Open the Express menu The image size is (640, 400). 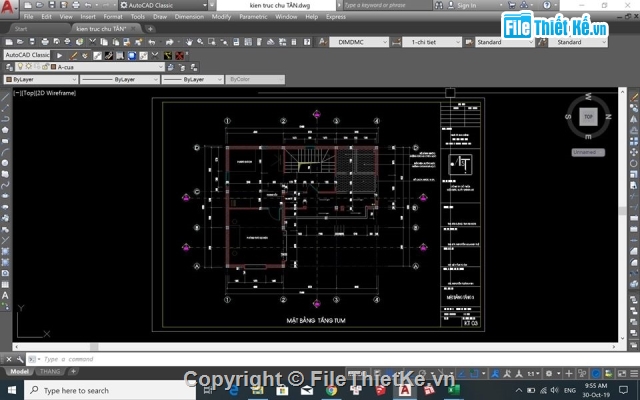(x=336, y=17)
